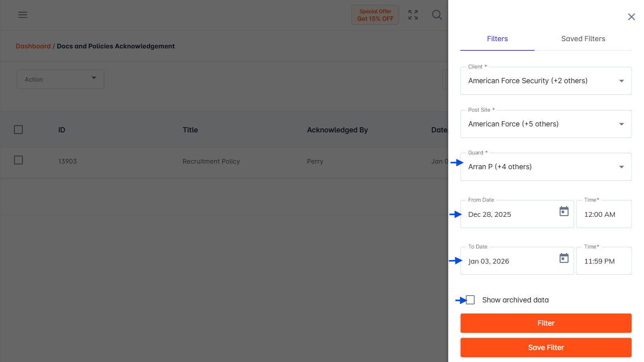644x362 pixels.
Task: Click the Recruitment Policy cell
Action: point(211,161)
